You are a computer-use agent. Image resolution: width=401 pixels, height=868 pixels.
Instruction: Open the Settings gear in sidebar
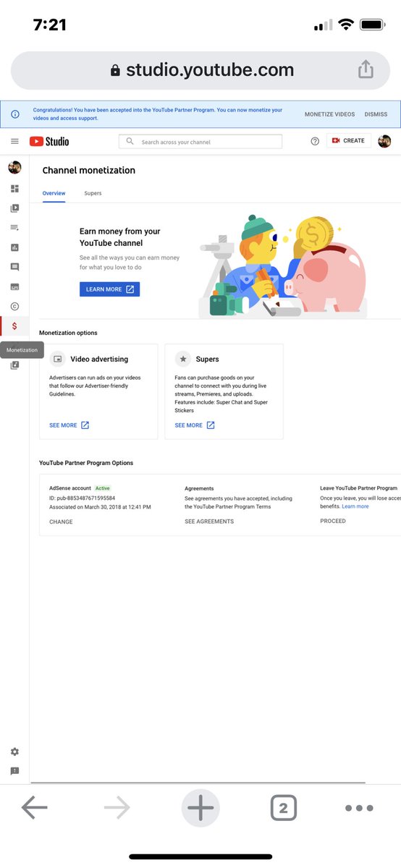[x=14, y=752]
